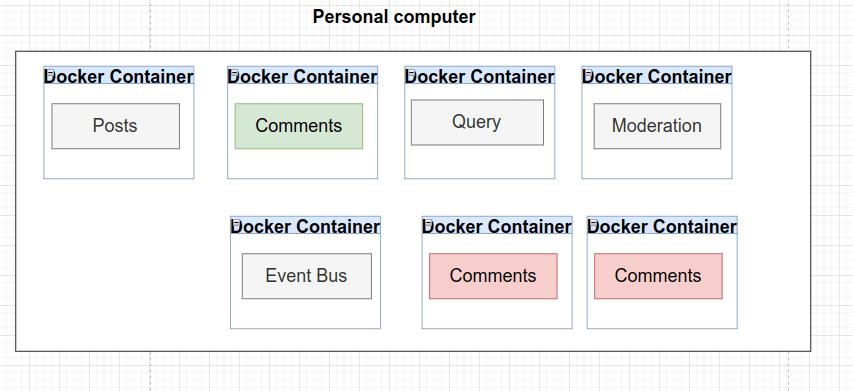Image resolution: width=853 pixels, height=391 pixels.
Task: Click Docker Container header above Event Bus
Action: 305,226
